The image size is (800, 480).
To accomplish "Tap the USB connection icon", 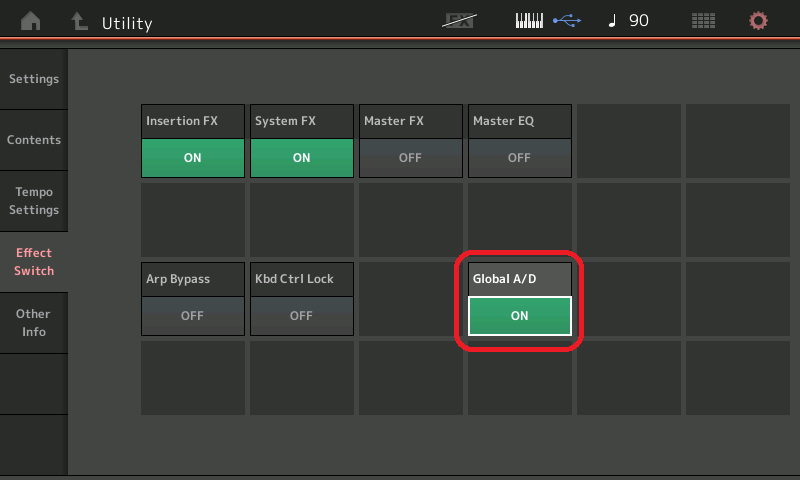I will click(x=566, y=21).
